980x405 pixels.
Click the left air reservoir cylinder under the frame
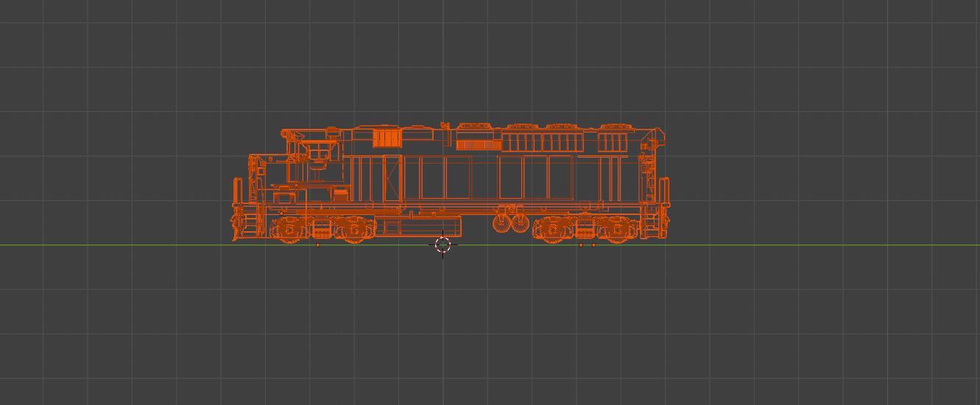[x=502, y=222]
